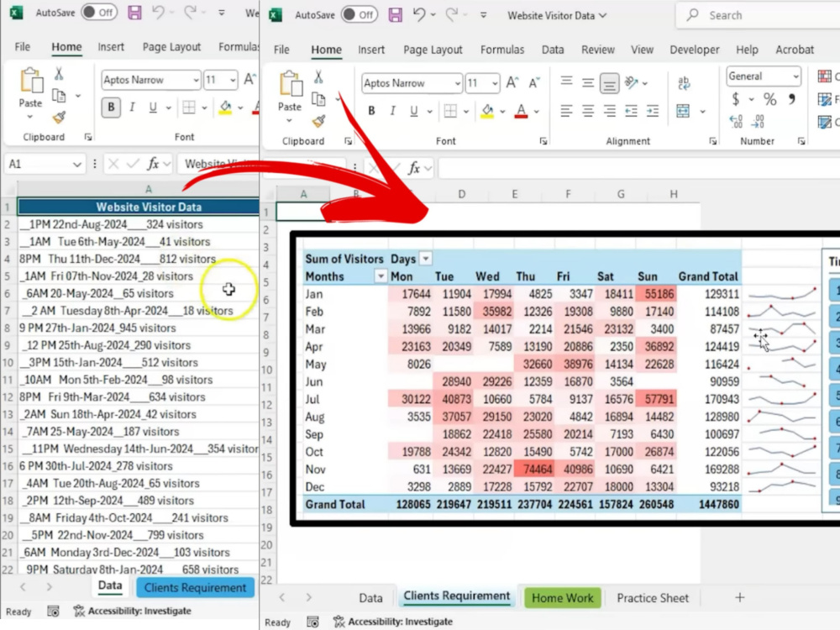Open Formulas tab in right window
This screenshot has height=630, width=840.
(502, 50)
